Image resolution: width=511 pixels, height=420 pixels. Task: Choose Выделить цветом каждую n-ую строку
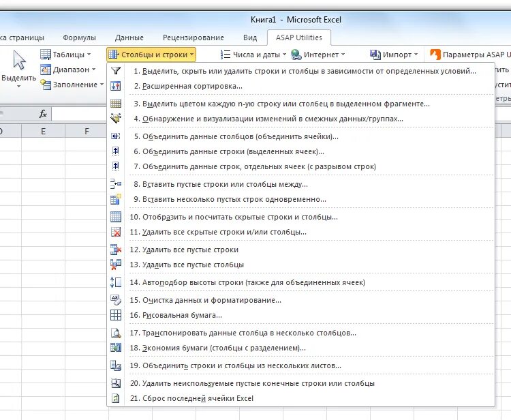pos(301,104)
